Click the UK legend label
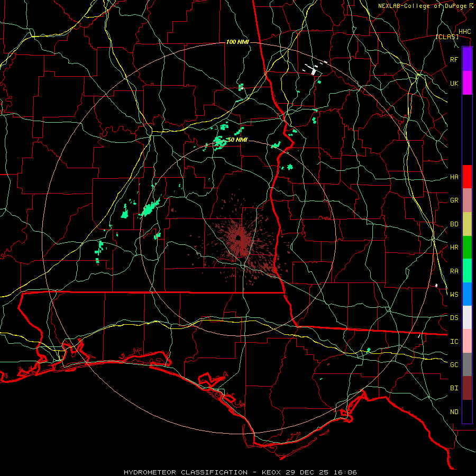The image size is (476, 476). click(x=454, y=83)
